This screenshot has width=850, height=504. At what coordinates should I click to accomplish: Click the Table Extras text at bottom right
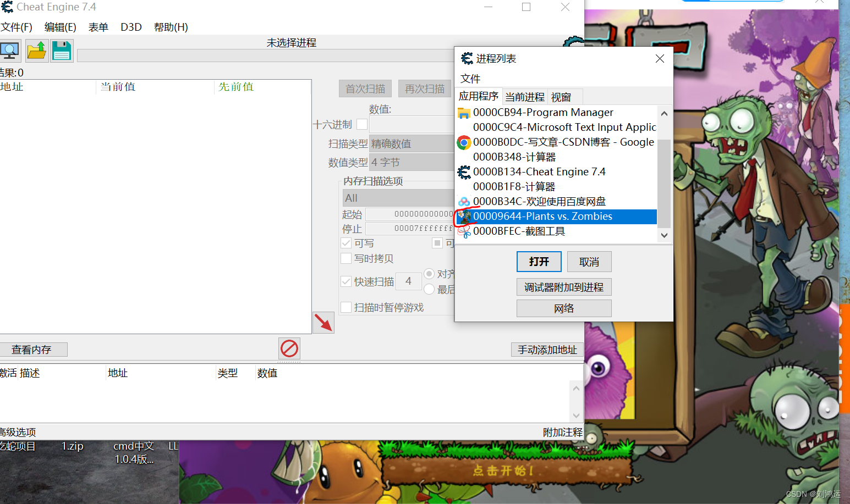pyautogui.click(x=563, y=432)
